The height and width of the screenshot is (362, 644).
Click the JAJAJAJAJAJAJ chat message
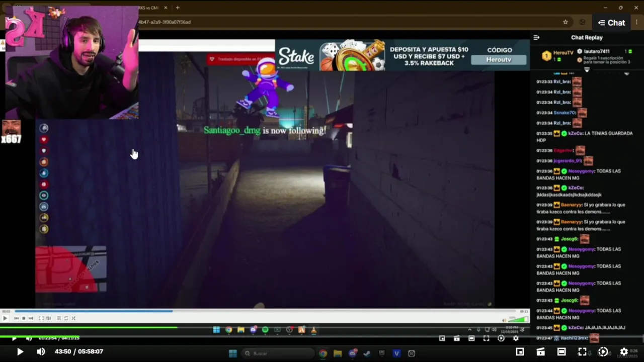click(605, 328)
